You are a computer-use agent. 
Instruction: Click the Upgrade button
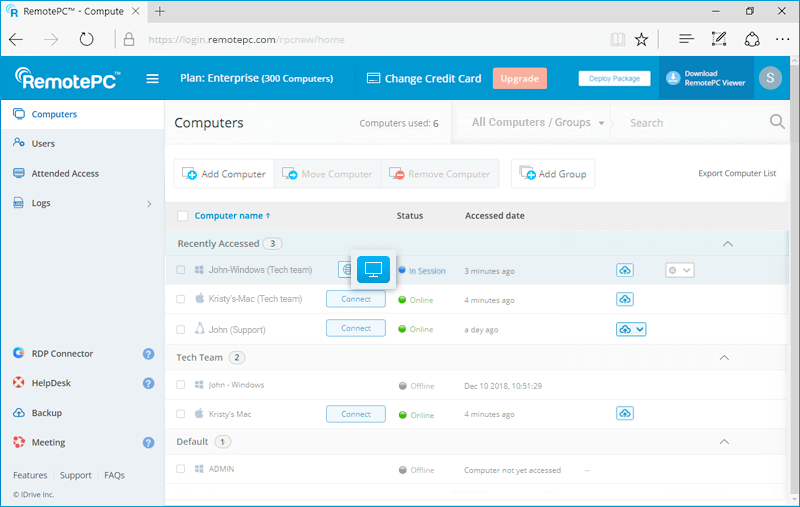[519, 78]
